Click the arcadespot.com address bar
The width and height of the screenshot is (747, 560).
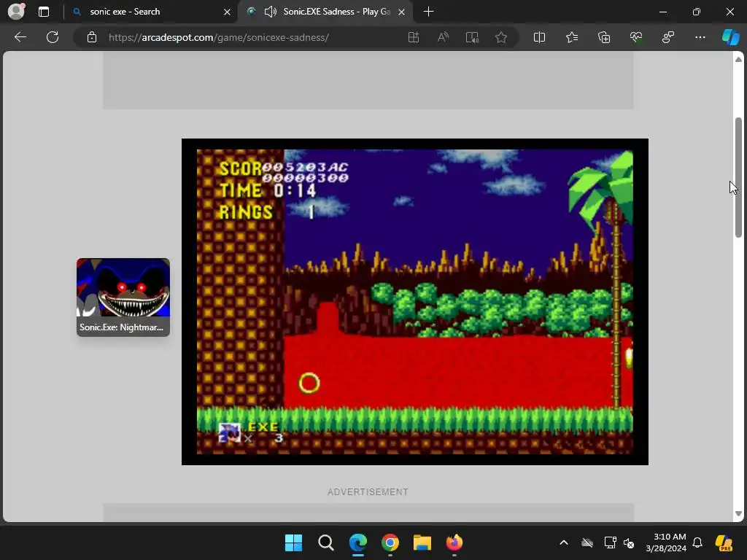click(x=218, y=37)
